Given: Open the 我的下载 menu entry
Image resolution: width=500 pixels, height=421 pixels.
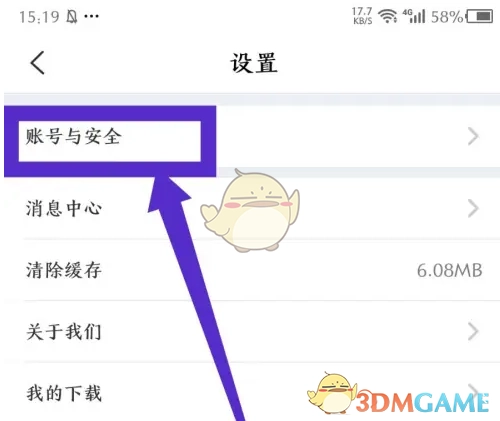Looking at the screenshot, I should pos(252,392).
